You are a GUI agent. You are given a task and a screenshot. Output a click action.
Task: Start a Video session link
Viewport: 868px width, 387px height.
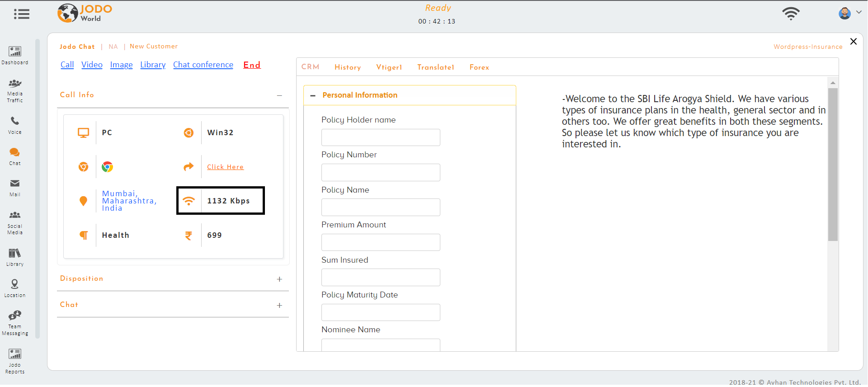[92, 65]
